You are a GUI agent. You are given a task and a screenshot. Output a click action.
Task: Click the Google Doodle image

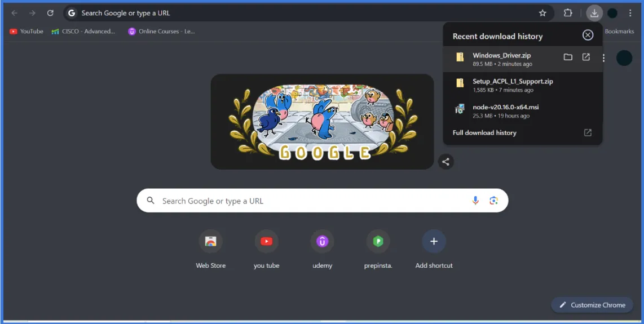click(x=323, y=122)
